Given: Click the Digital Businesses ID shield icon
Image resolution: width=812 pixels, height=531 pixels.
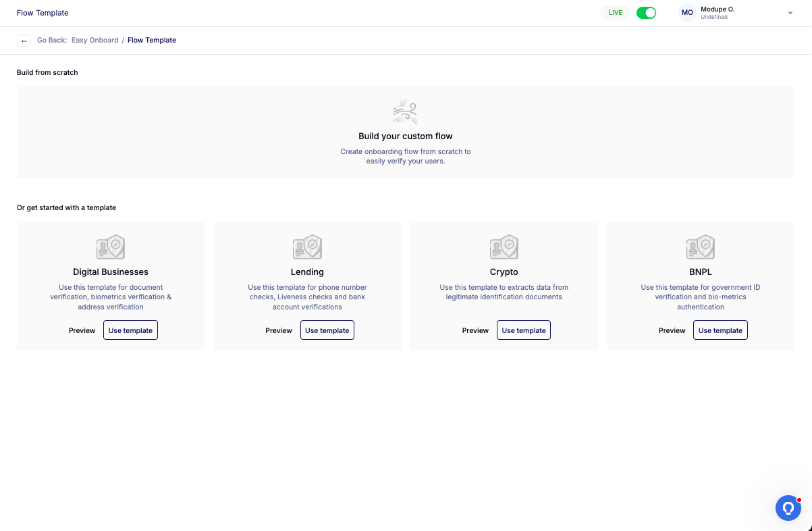Looking at the screenshot, I should coord(111,247).
